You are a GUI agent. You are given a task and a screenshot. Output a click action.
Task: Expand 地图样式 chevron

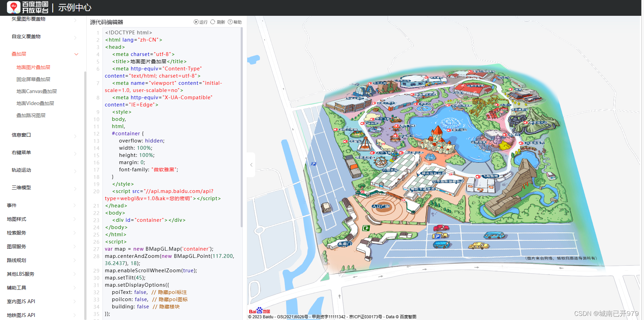[75, 219]
